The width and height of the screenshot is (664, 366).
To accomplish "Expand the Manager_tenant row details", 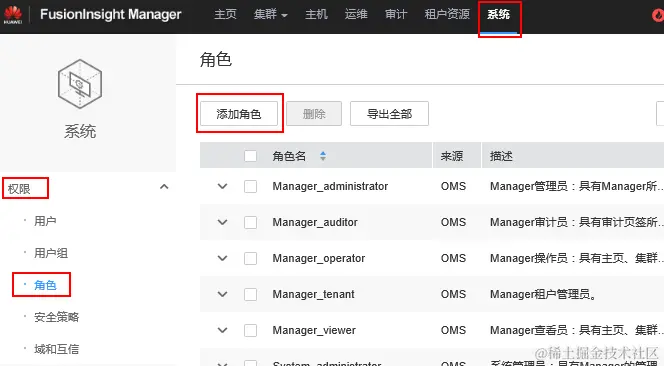I will (222, 294).
